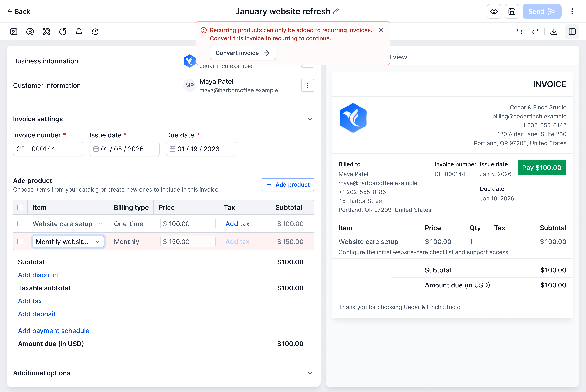Click the Add discount link
Screen dimensions: 586x392
39,275
